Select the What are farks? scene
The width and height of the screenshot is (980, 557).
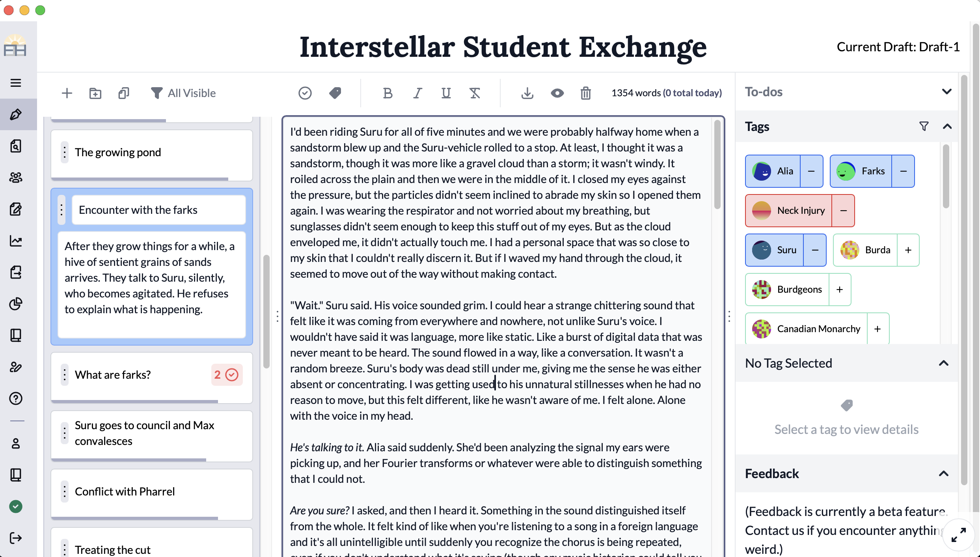151,377
